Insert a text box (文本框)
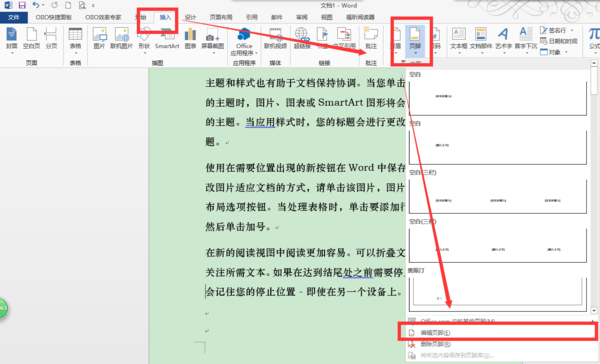Viewport: 600px width, 364px height. [459, 40]
